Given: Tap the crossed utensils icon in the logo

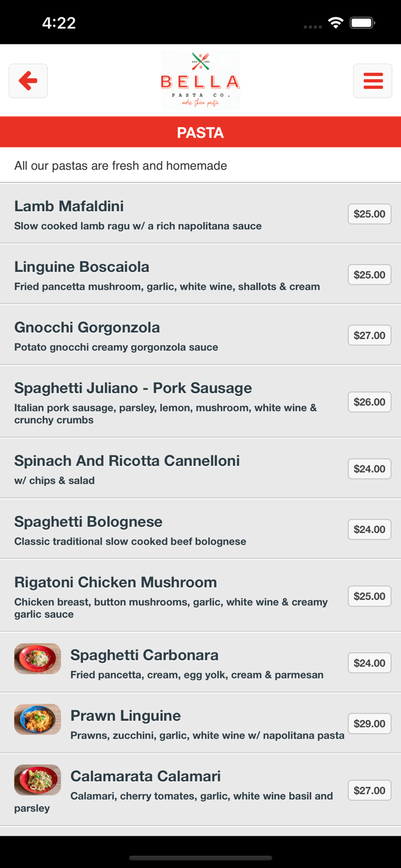Looking at the screenshot, I should (200, 60).
